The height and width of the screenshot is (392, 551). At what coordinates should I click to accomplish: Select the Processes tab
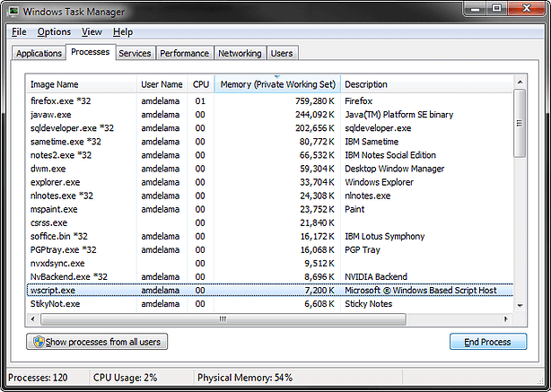[91, 52]
